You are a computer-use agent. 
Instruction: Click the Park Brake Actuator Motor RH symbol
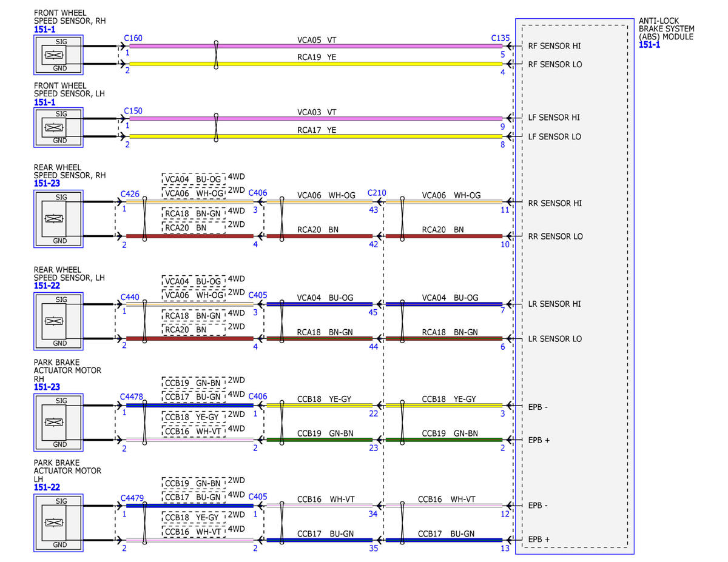(58, 422)
